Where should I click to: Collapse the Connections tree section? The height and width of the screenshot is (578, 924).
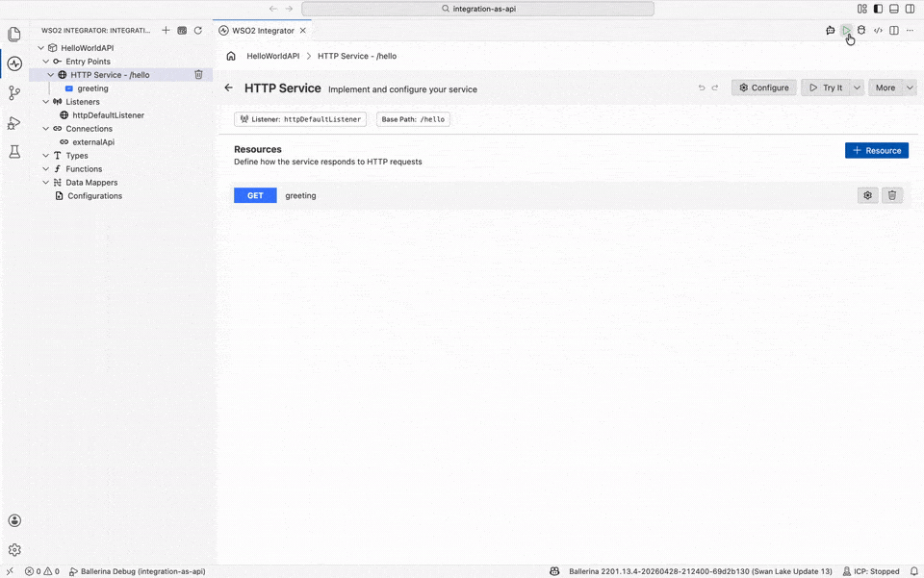coord(46,128)
